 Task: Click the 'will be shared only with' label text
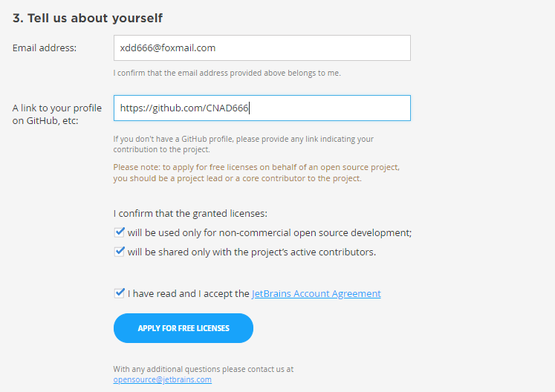[x=252, y=252]
